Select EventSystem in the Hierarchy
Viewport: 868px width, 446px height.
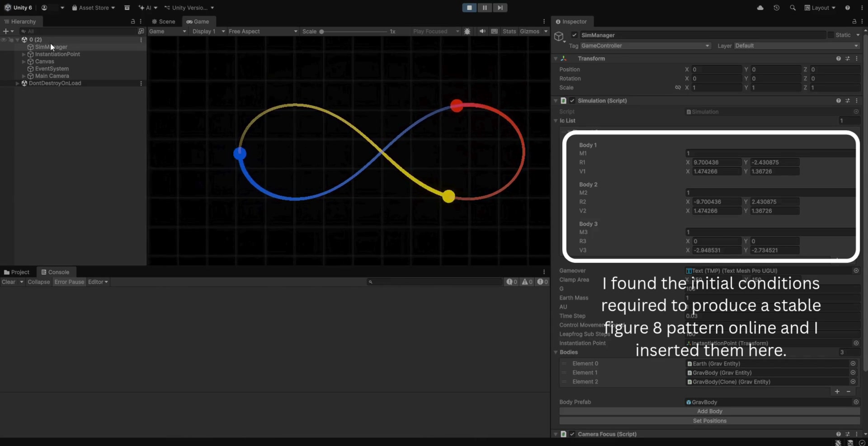pyautogui.click(x=52, y=69)
